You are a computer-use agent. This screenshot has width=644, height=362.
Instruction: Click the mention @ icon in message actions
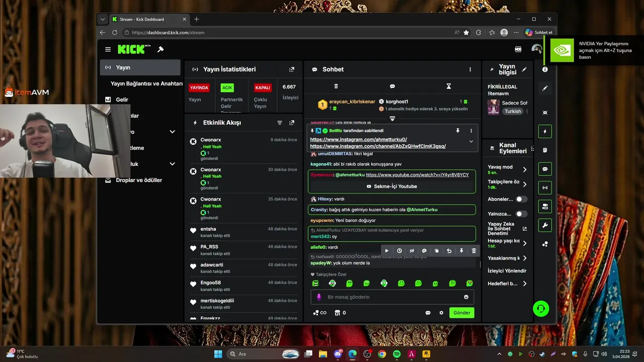click(x=424, y=251)
